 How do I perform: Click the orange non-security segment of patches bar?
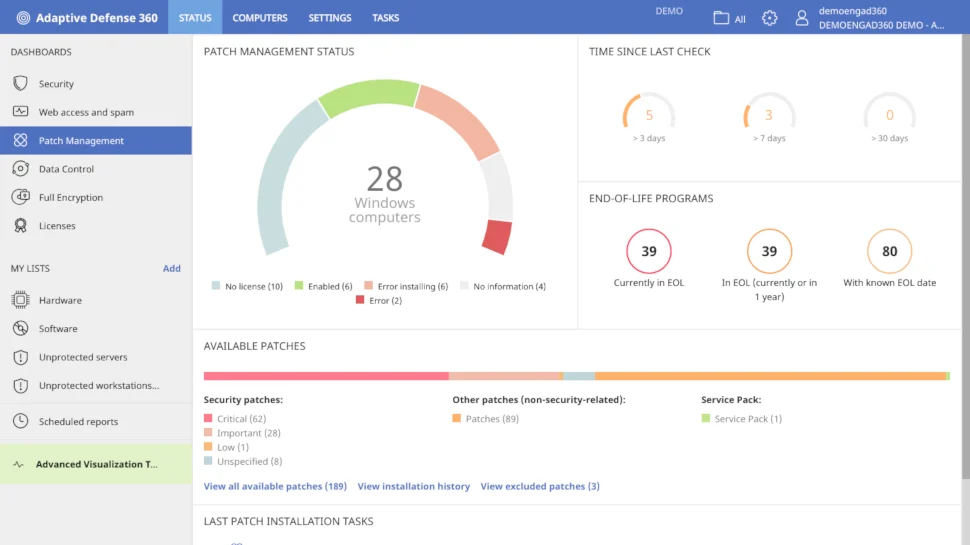tap(770, 376)
